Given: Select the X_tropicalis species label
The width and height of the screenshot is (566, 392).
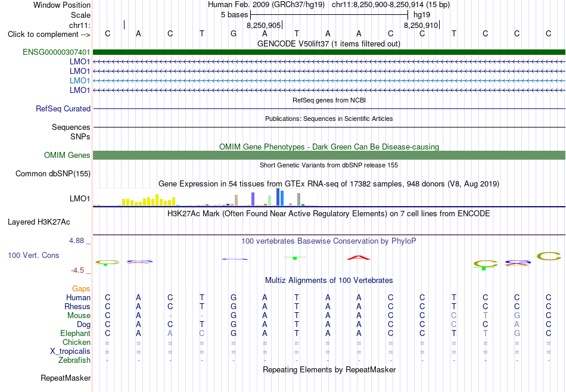Looking at the screenshot, I should 70,351.
